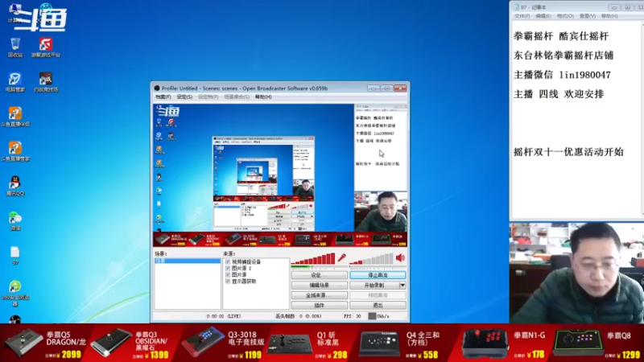Click the 拳霸摇杆 酷宾仕摇杆 line in Notepad
The width and height of the screenshot is (644, 362).
[x=560, y=36]
